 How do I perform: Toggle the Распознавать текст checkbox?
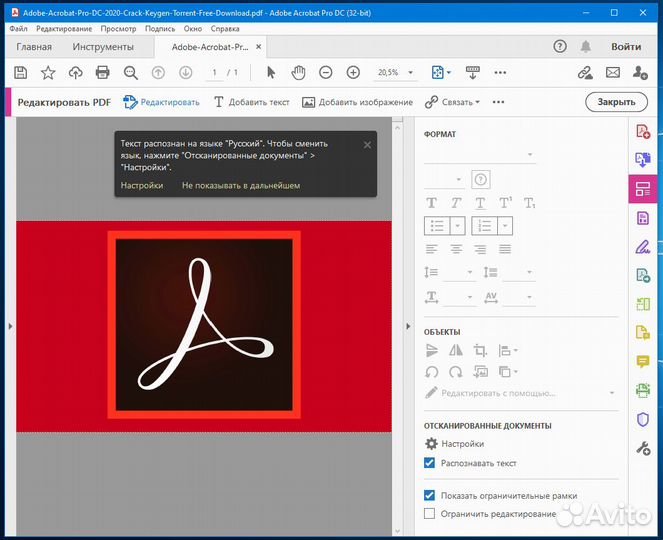[429, 463]
